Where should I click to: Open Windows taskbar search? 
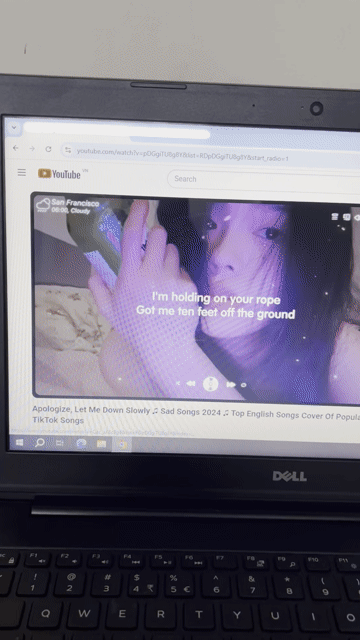tap(40, 442)
